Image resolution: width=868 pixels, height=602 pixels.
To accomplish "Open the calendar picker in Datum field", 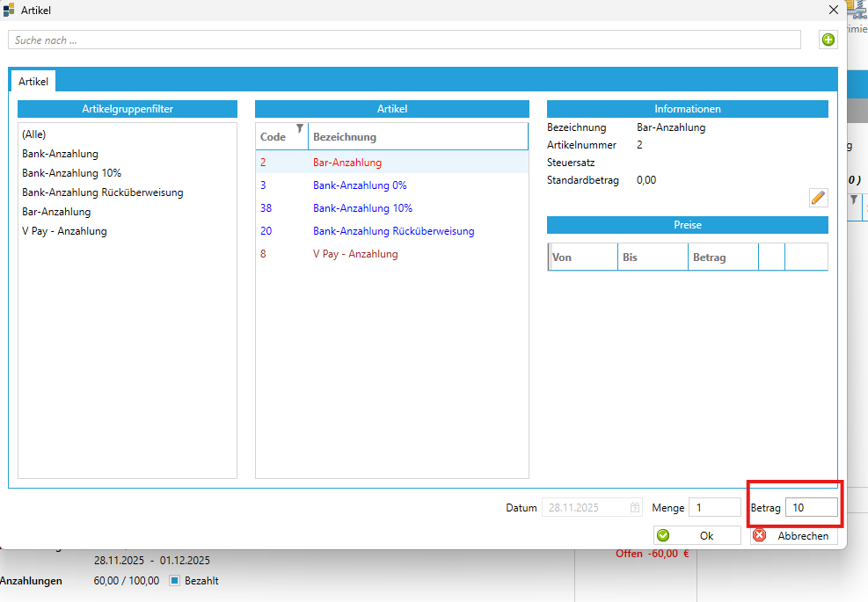I will (635, 508).
